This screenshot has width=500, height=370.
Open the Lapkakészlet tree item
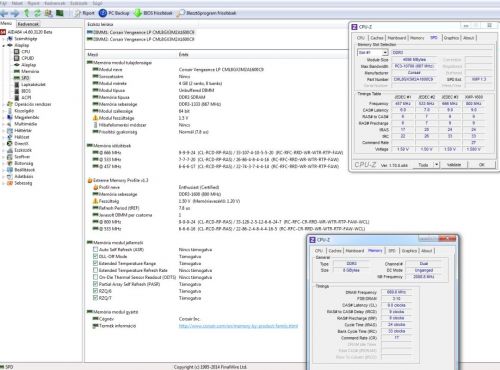coord(30,85)
